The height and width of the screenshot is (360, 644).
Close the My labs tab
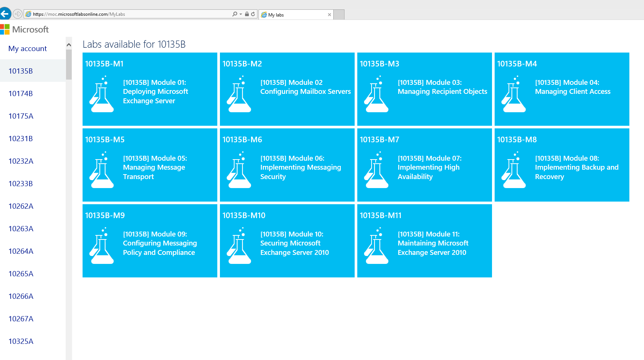pyautogui.click(x=330, y=15)
